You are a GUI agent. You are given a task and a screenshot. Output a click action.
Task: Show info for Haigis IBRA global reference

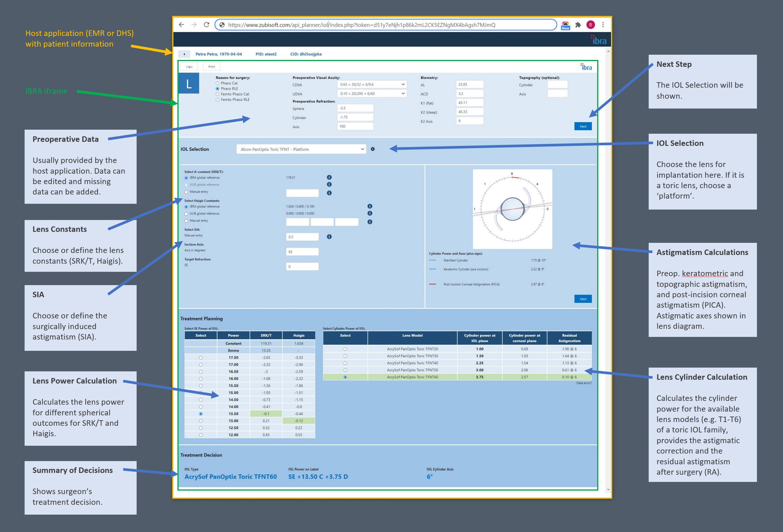370,206
